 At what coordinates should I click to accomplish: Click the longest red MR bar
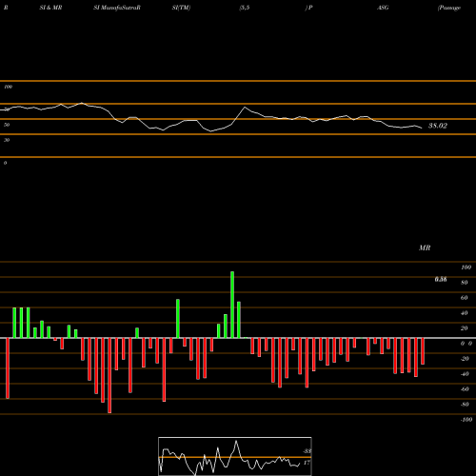[109, 375]
